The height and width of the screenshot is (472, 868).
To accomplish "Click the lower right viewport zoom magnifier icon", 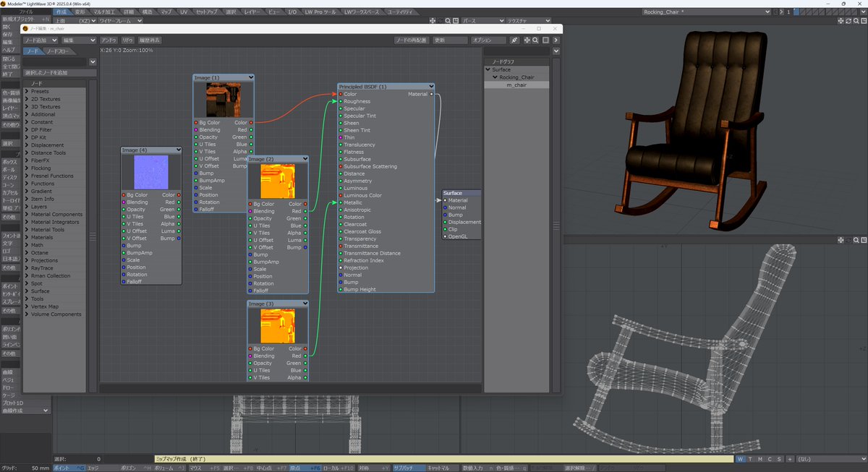I will pos(856,239).
